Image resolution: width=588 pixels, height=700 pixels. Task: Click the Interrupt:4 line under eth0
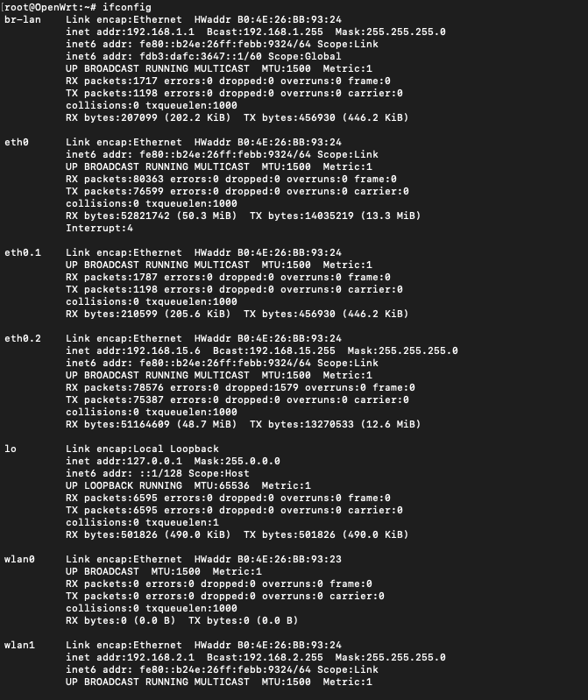[x=99, y=228]
